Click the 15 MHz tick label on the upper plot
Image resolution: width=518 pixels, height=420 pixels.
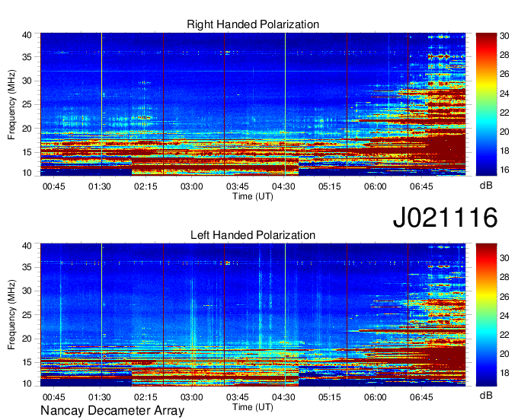pyautogui.click(x=27, y=152)
